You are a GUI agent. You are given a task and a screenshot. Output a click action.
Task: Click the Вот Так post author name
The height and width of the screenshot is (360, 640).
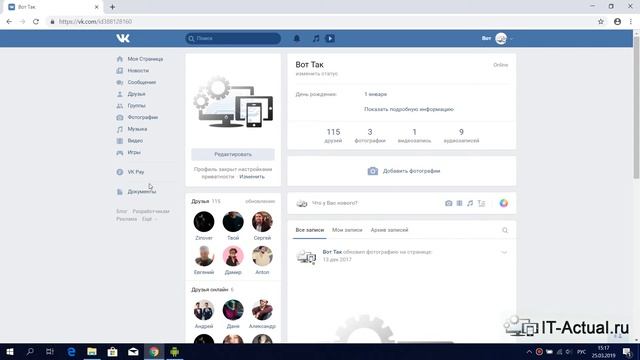coord(332,252)
